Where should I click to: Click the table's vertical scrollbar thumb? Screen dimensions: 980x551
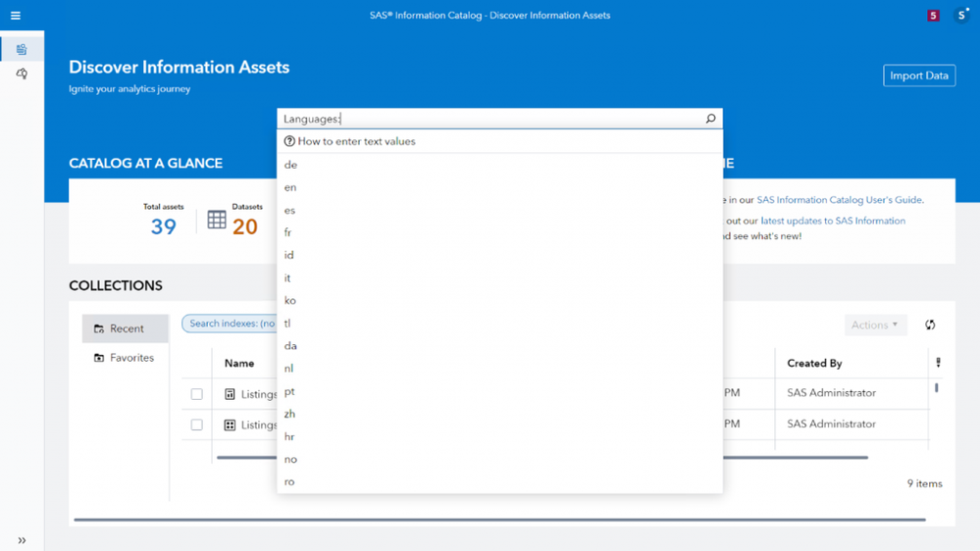point(936,388)
